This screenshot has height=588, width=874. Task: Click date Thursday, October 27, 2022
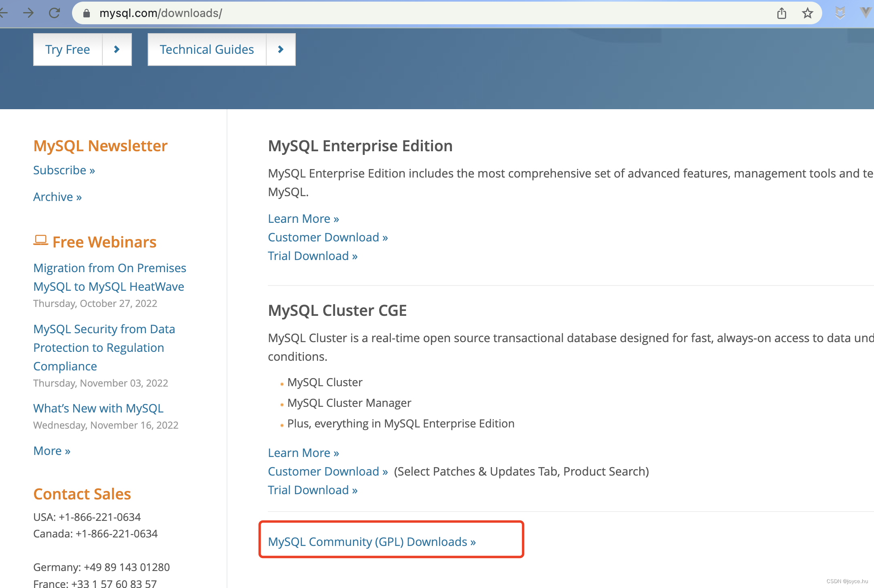(x=95, y=304)
